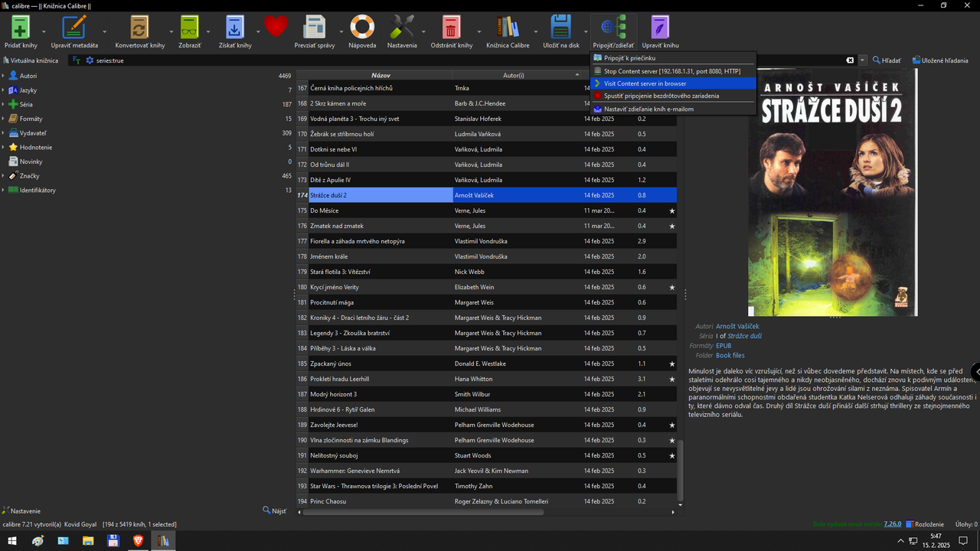This screenshot has height=551, width=980.
Task: Select the book row Princ Chaosu
Action: (492, 501)
